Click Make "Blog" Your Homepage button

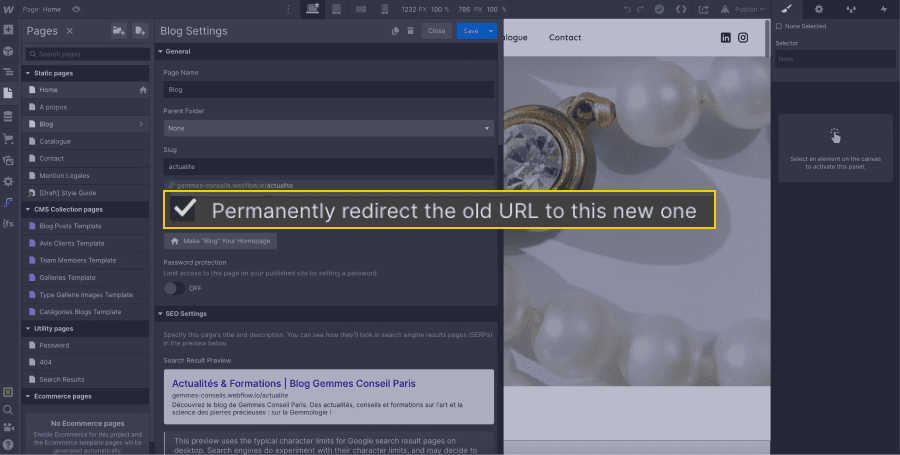pos(220,241)
